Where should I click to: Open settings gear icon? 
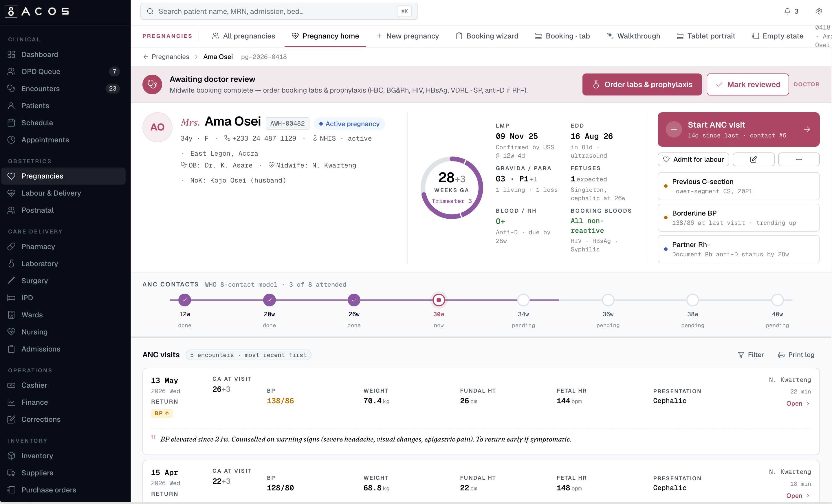[819, 12]
